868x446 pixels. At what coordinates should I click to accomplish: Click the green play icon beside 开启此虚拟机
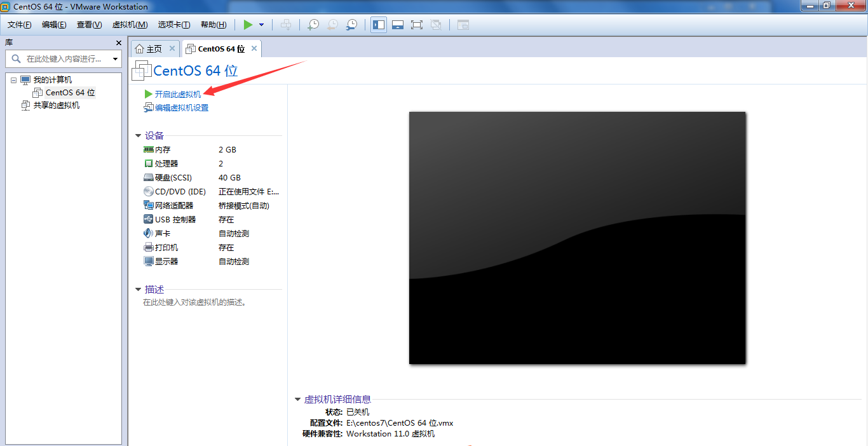pyautogui.click(x=149, y=94)
